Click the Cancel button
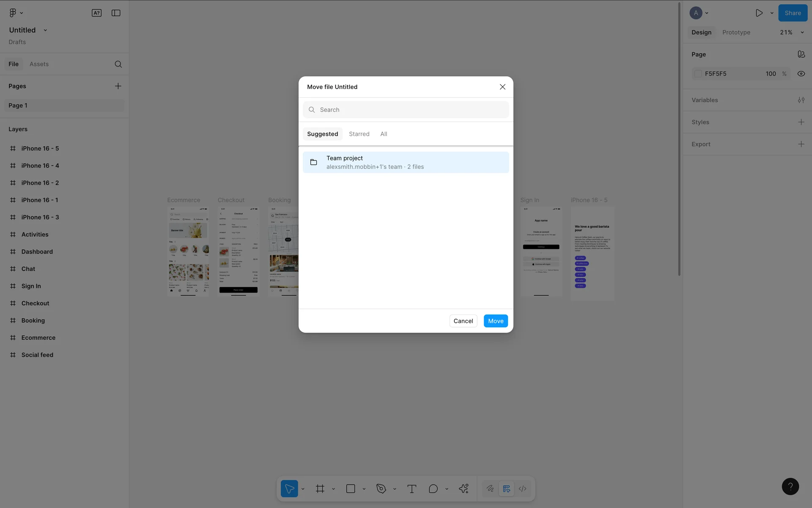812x508 pixels. coord(463,321)
